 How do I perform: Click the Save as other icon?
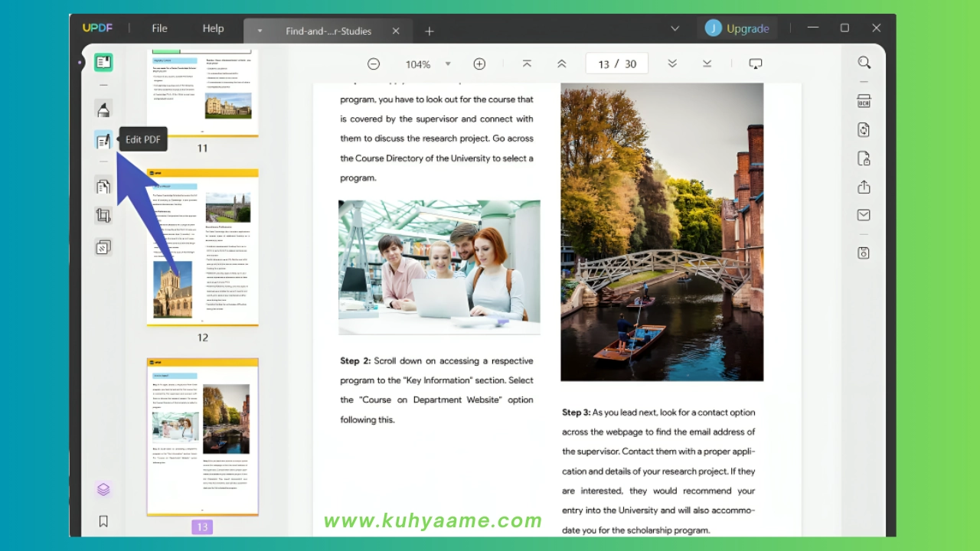coord(864,253)
